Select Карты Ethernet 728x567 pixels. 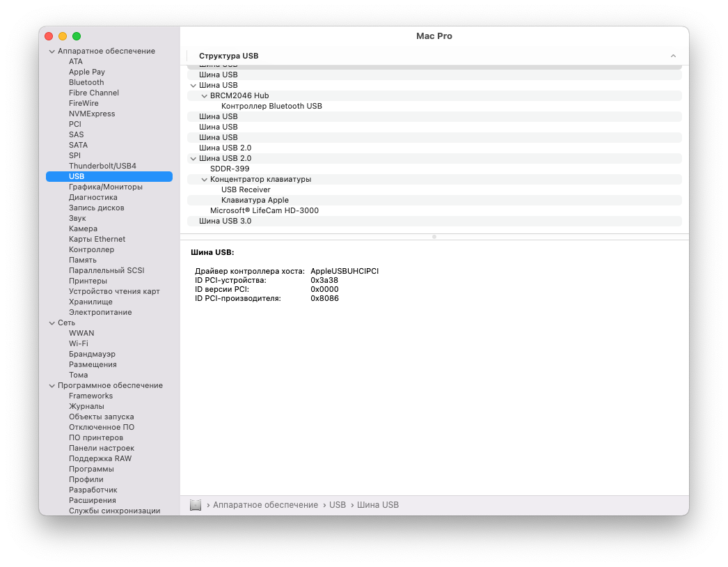point(97,240)
